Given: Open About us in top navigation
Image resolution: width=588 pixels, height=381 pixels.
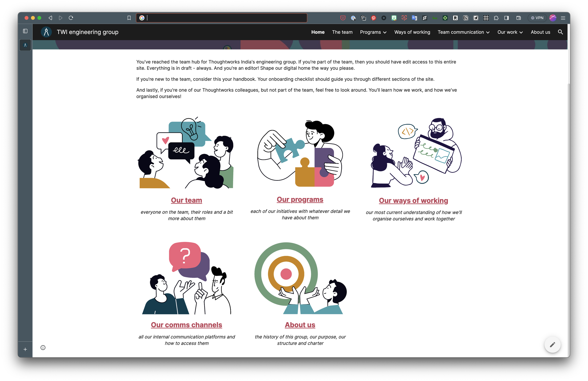Looking at the screenshot, I should click(x=540, y=32).
